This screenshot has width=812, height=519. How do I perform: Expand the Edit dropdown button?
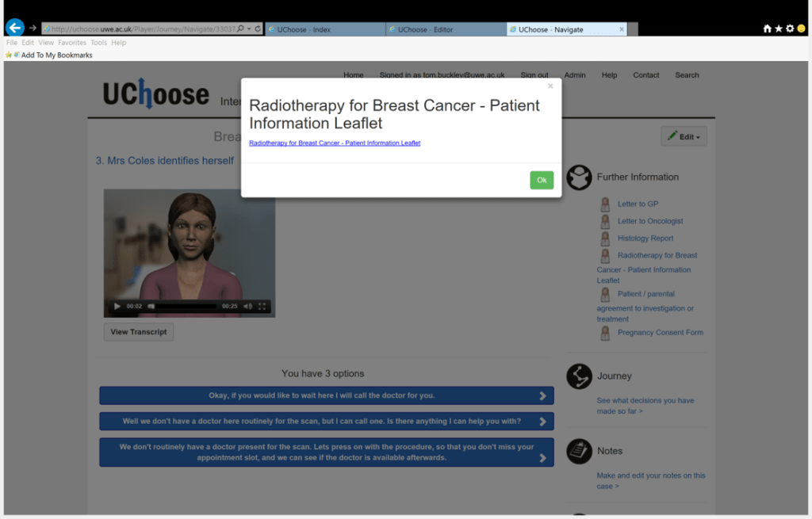pos(684,136)
